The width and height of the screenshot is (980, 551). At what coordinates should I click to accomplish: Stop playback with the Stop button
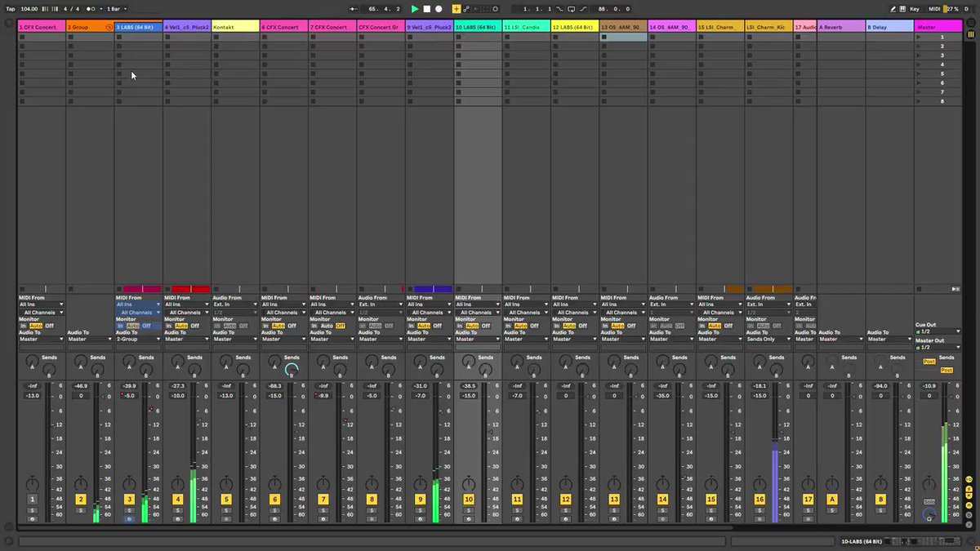pos(426,9)
